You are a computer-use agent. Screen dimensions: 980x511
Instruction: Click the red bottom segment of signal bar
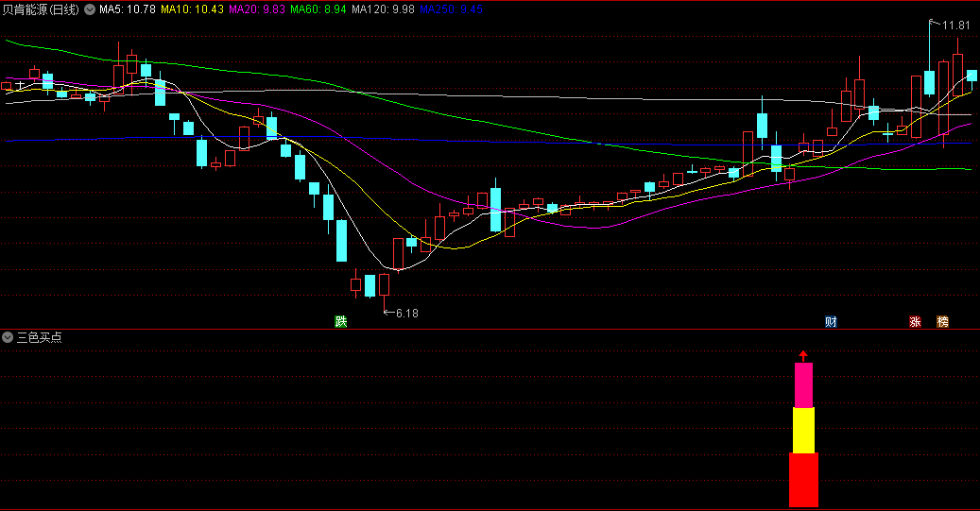point(803,480)
